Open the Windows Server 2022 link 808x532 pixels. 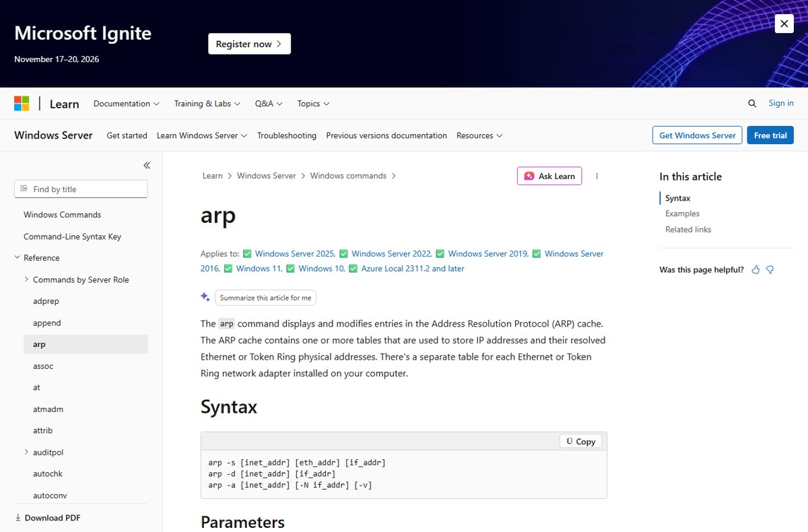tap(391, 254)
